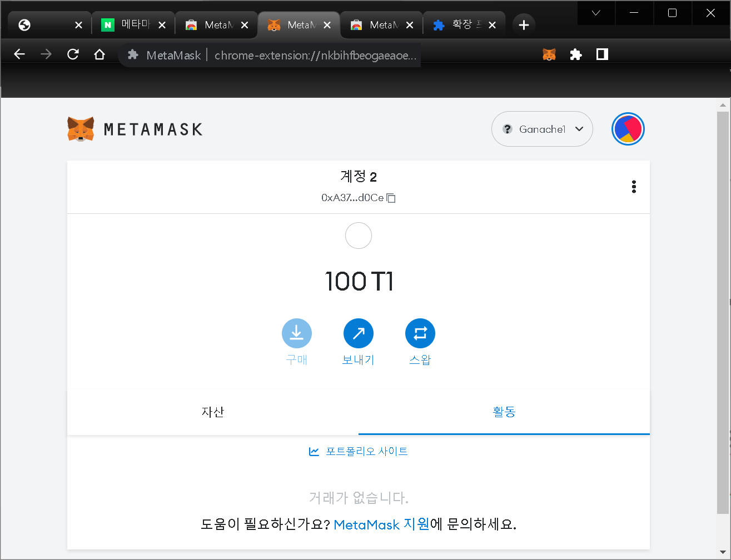Open the account avatar menu
This screenshot has height=560, width=731.
(x=628, y=129)
